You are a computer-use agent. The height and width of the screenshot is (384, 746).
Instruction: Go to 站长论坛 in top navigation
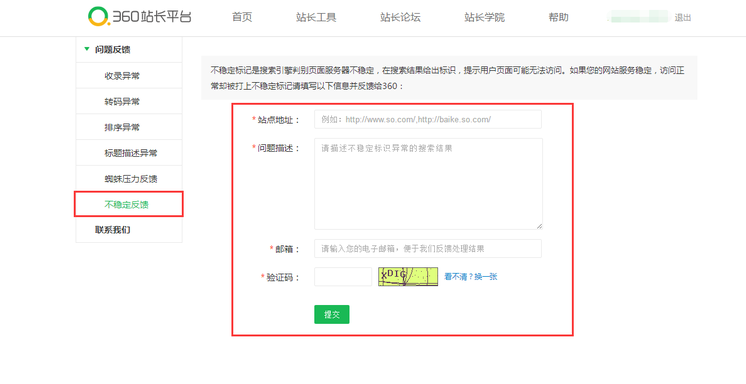tap(400, 18)
